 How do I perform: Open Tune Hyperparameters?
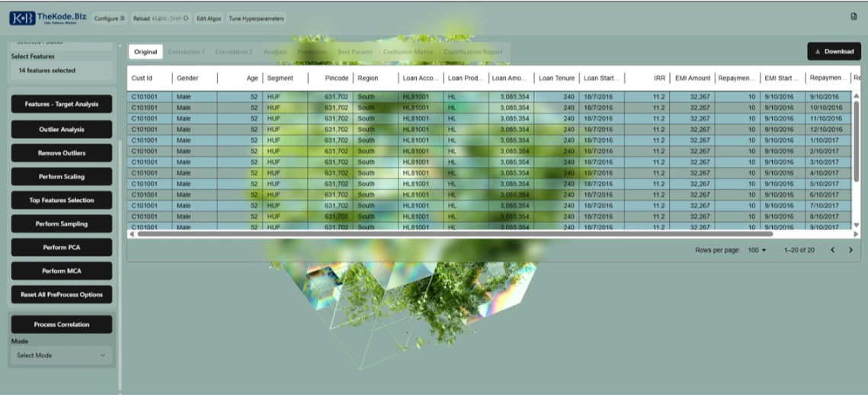(257, 18)
